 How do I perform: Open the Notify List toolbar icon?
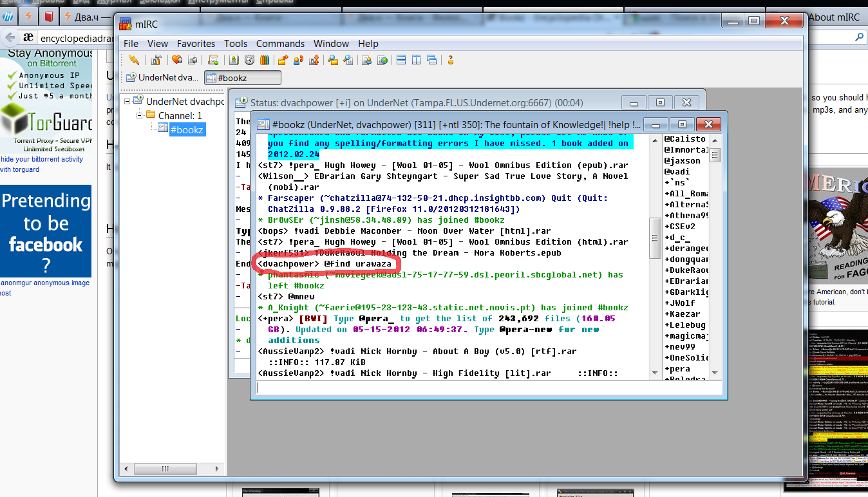coord(367,60)
